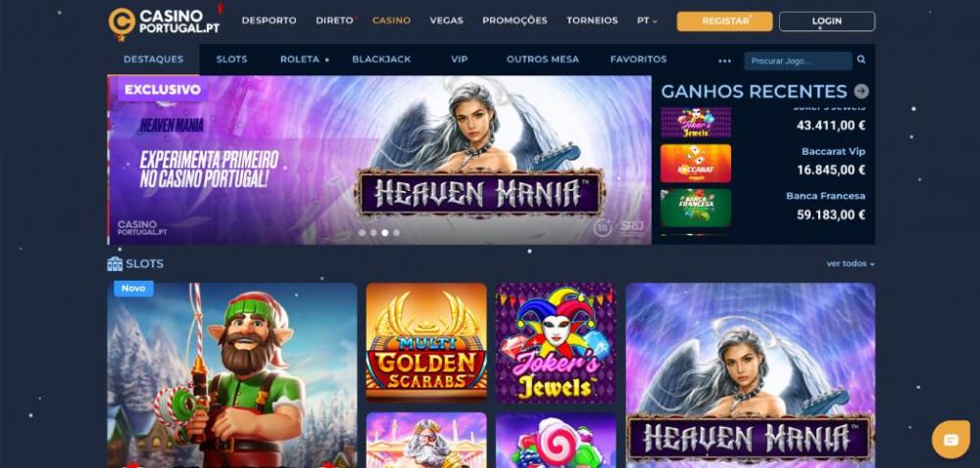Click the Casino Portugal logo

click(165, 22)
